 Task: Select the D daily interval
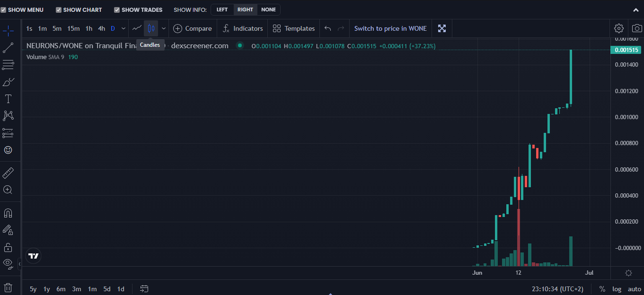[113, 28]
